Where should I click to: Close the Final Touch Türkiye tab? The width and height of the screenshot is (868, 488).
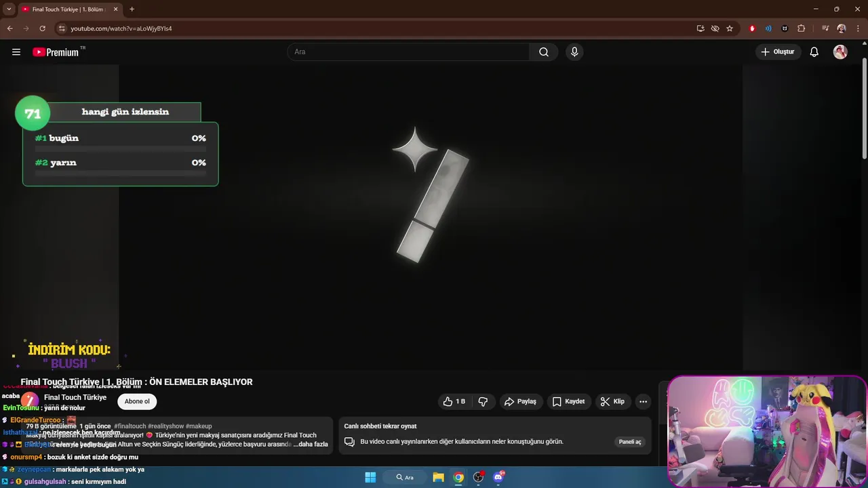pyautogui.click(x=115, y=9)
